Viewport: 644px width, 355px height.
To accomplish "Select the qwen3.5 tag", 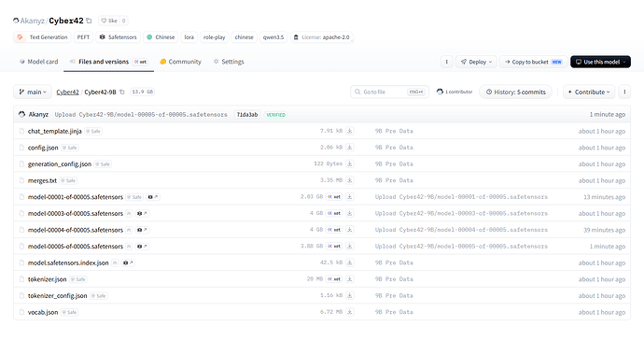I will tap(273, 37).
